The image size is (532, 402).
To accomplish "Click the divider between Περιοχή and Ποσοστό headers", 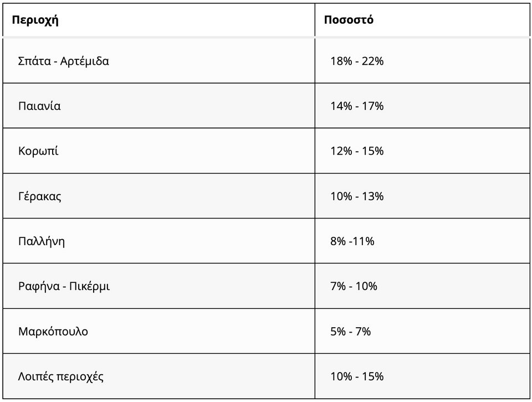I will [x=315, y=21].
